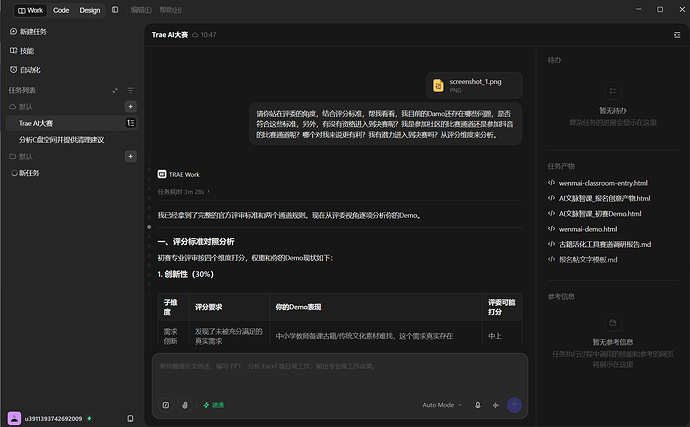Click the 任务产物 section title

click(561, 166)
